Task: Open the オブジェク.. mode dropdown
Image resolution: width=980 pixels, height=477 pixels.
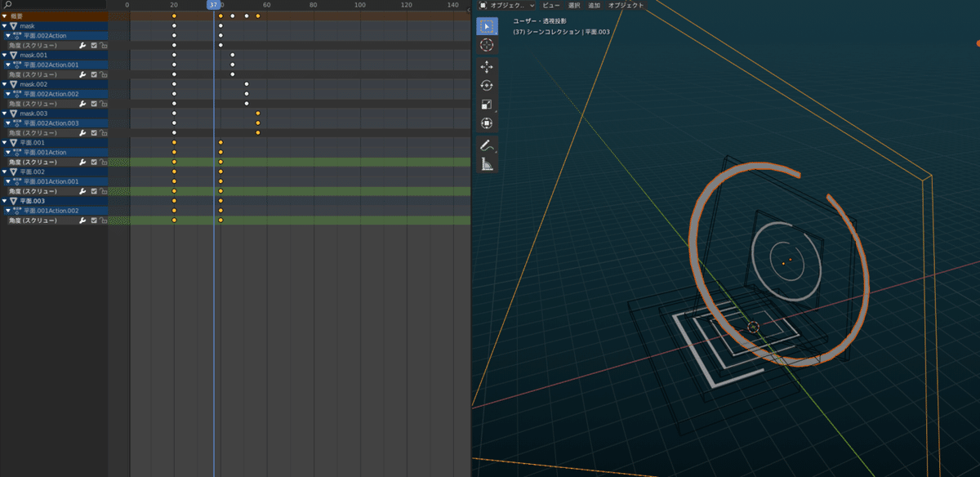Action: (507, 5)
